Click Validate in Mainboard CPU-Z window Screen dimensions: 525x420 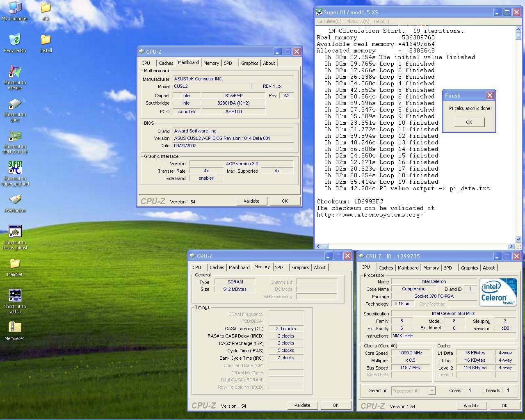click(251, 201)
